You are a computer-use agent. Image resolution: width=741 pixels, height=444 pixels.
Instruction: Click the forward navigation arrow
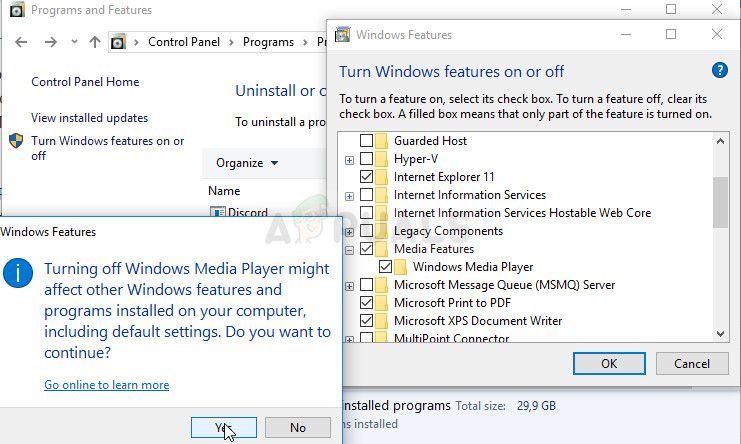[x=51, y=42]
